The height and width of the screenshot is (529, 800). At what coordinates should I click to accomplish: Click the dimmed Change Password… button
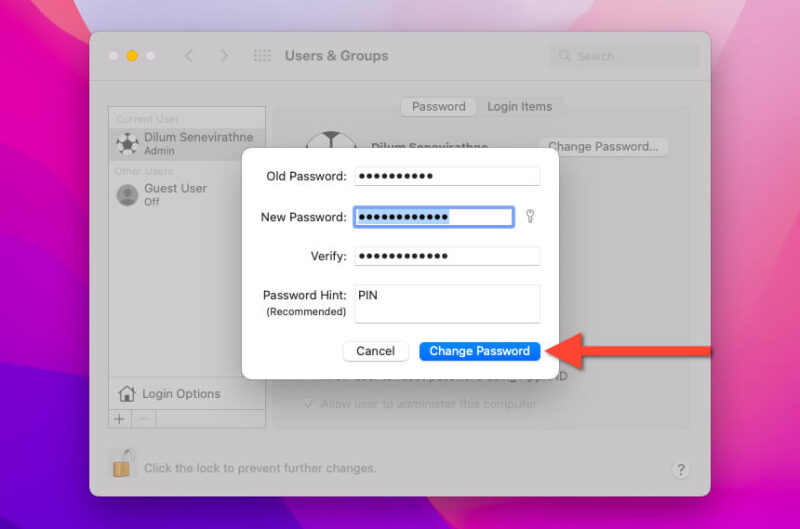(x=603, y=146)
